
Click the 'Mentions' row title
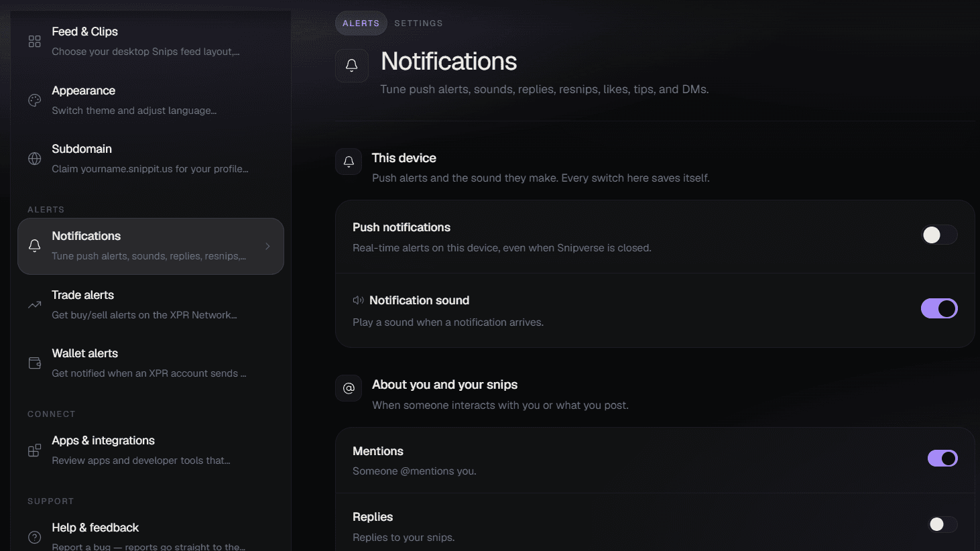(378, 451)
